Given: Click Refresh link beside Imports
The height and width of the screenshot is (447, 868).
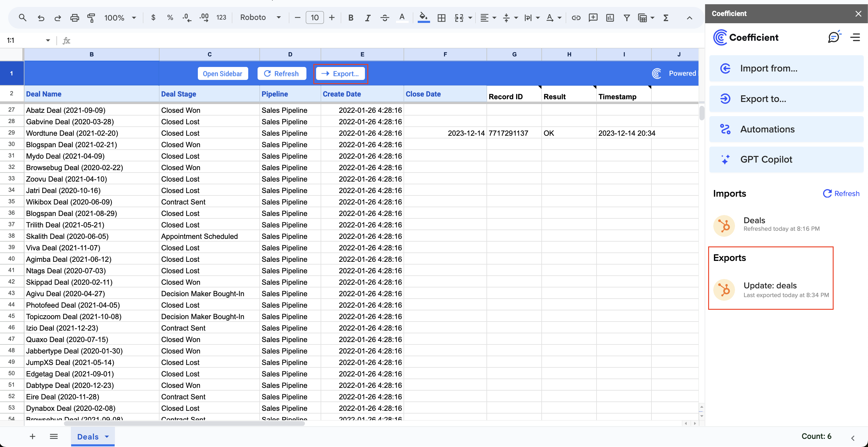Looking at the screenshot, I should [841, 194].
